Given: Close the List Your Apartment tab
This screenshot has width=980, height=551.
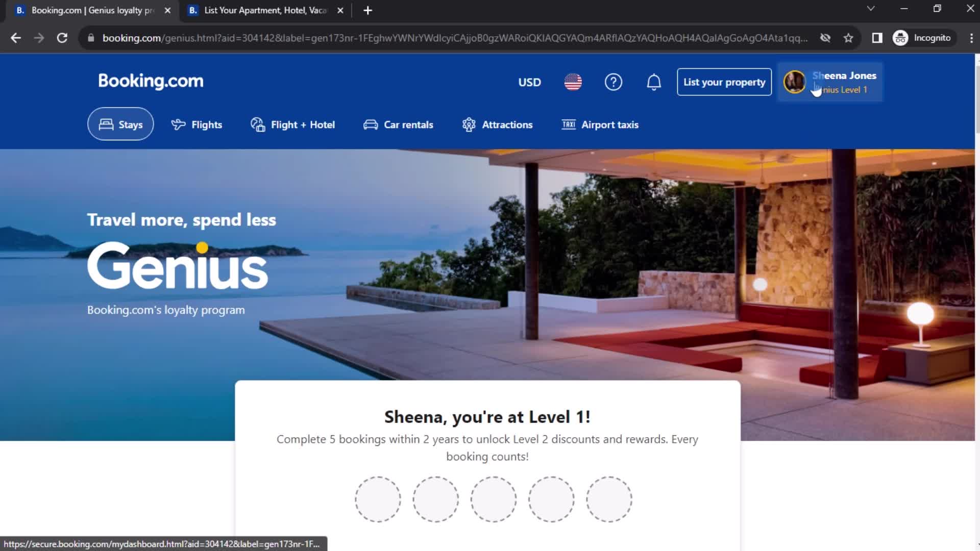Looking at the screenshot, I should click(340, 10).
